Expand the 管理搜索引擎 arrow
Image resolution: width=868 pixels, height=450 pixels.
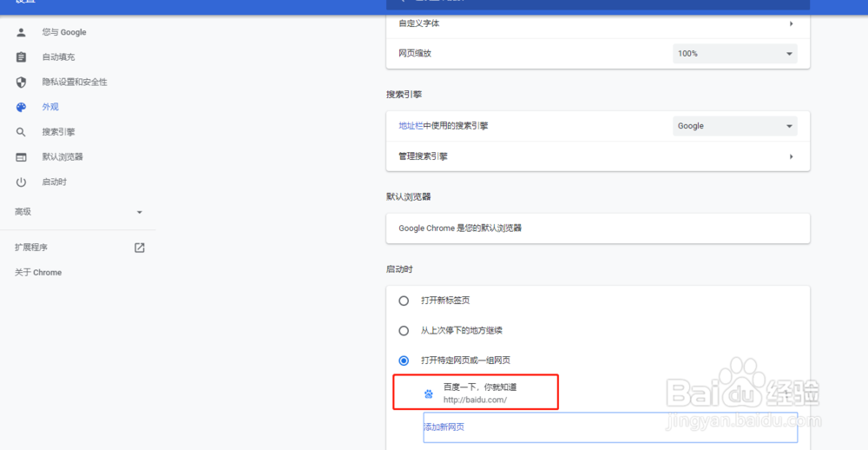[791, 157]
